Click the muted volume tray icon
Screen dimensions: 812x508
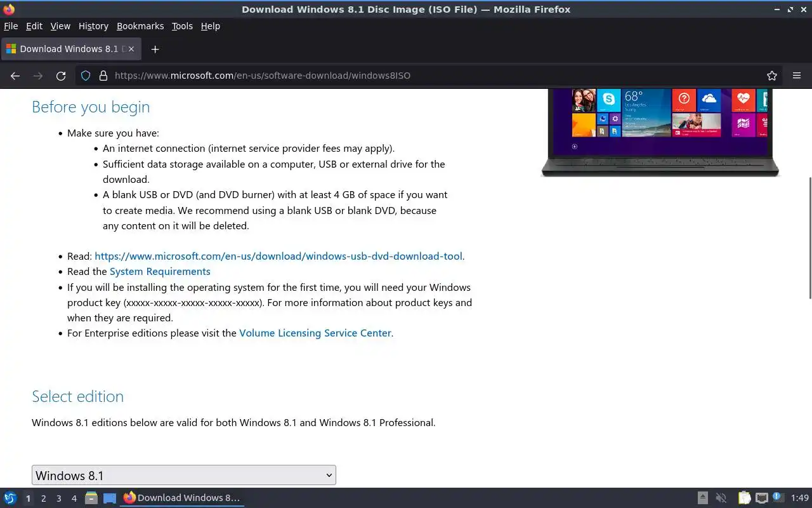[721, 498]
